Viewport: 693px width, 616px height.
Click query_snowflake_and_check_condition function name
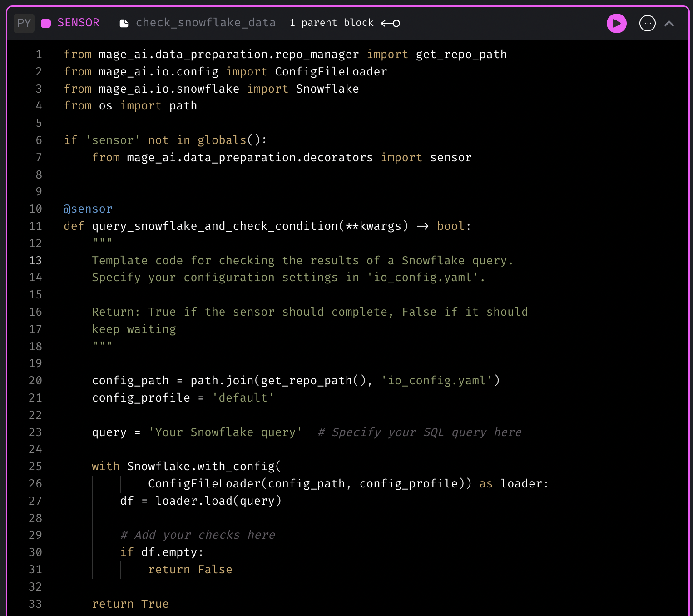click(215, 226)
